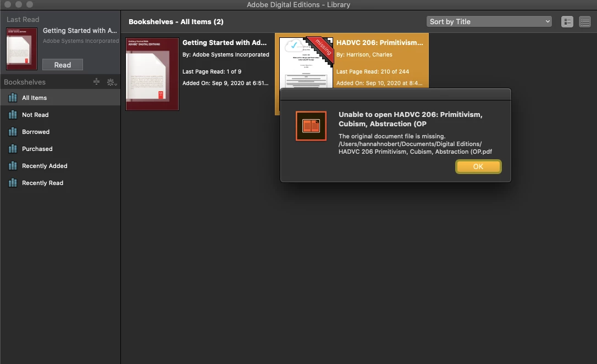
Task: Open the Sort by Title dropdown
Action: [489, 21]
